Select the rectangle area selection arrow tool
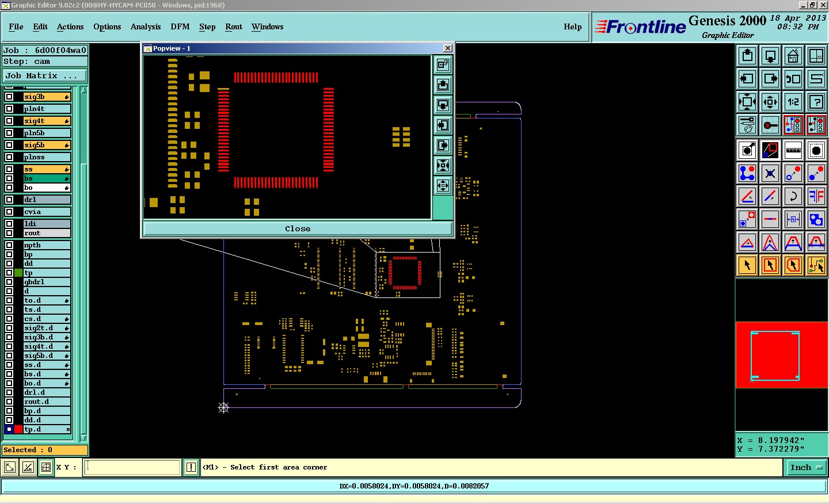Screen dimensions: 829x504 click(770, 265)
